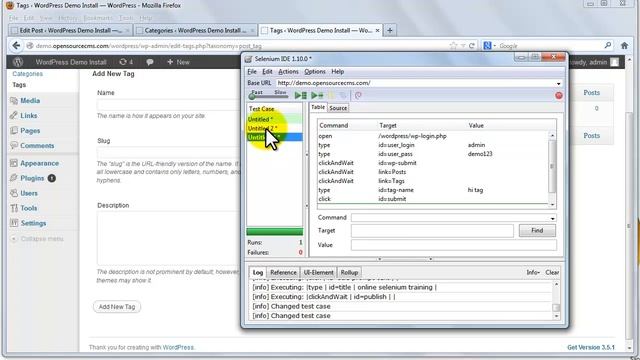Click the updates icon in admin bar
Viewport: 640px width, 360px height.
(x=126, y=62)
